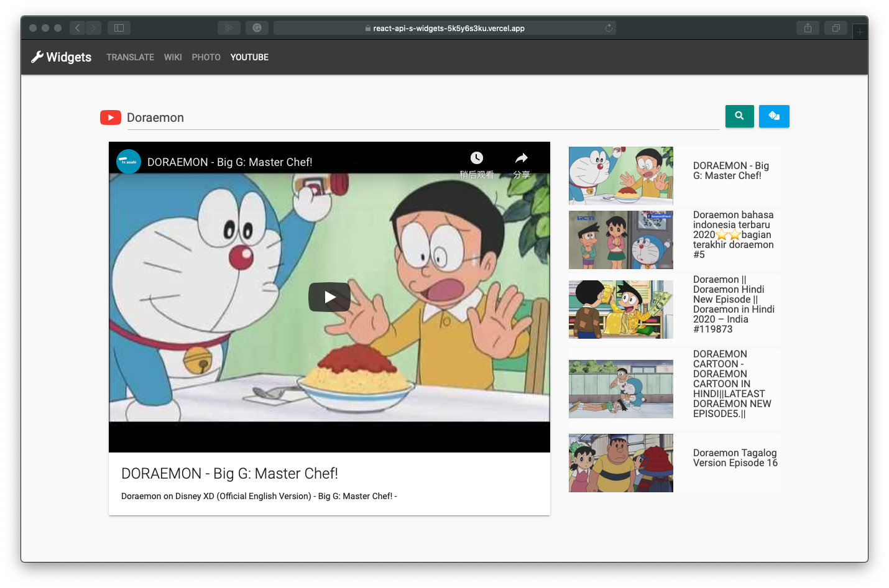Show all tabs overview button
The image size is (889, 588).
[836, 28]
